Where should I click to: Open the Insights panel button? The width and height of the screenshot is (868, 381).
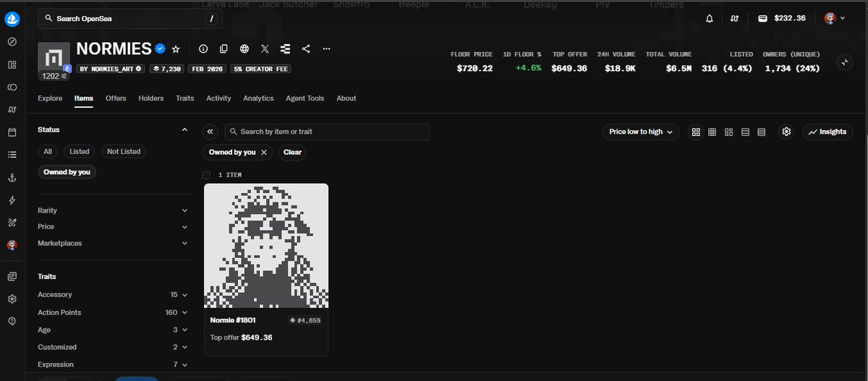(x=827, y=132)
